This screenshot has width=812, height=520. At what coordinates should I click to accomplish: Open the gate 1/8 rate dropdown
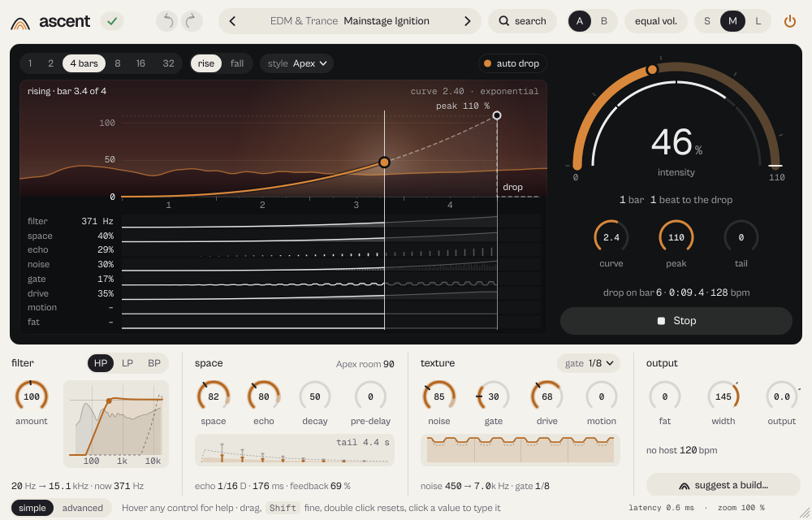(589, 363)
